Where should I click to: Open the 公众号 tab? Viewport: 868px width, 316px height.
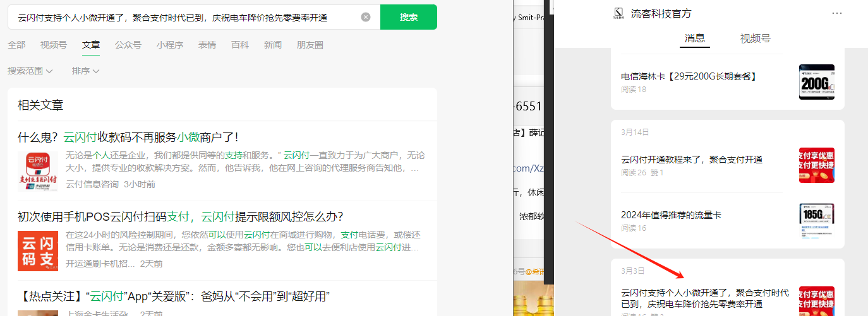coord(128,45)
